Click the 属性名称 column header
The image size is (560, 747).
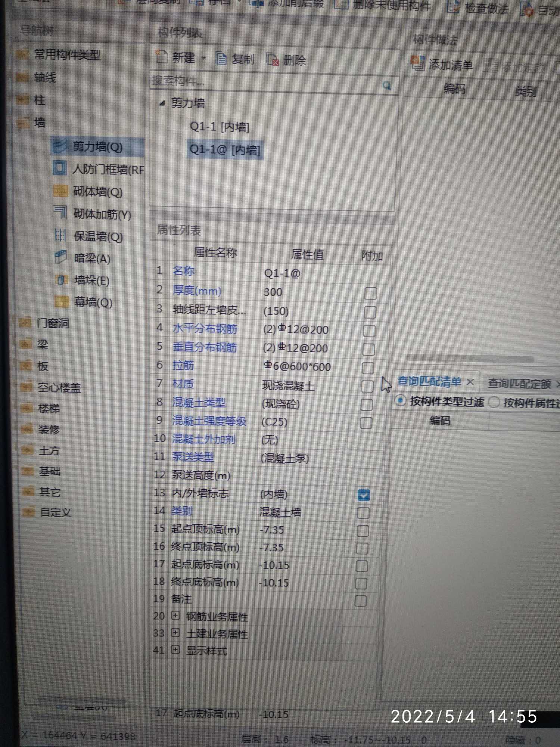(x=215, y=252)
